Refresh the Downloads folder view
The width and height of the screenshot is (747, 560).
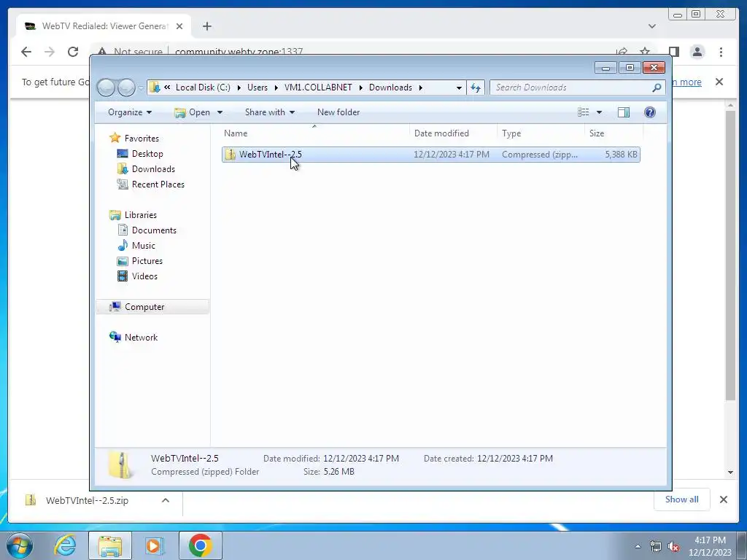476,87
